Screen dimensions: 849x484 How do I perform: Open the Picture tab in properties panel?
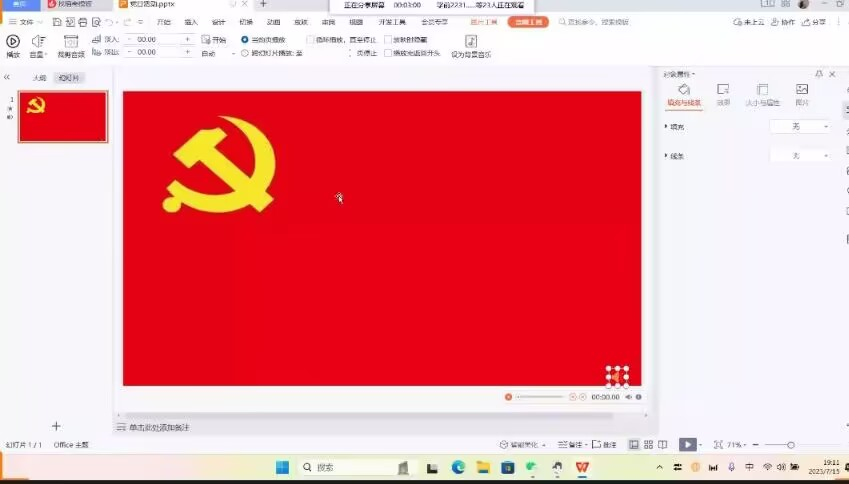point(801,93)
